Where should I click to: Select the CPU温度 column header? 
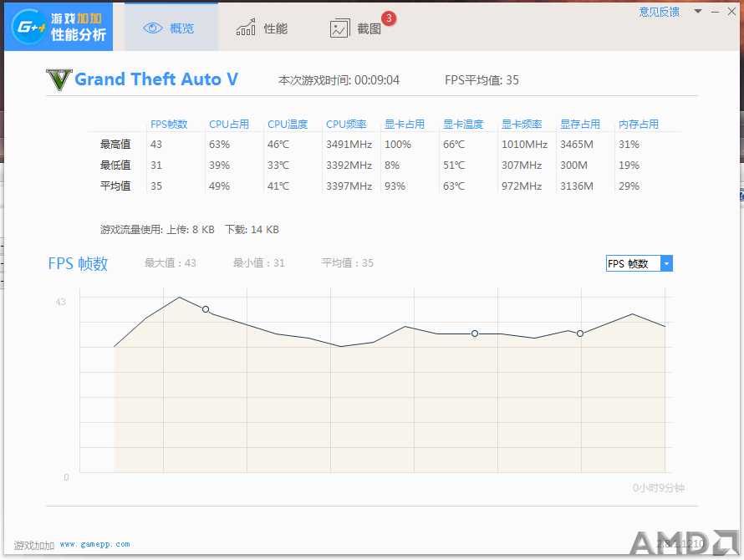[x=288, y=125]
